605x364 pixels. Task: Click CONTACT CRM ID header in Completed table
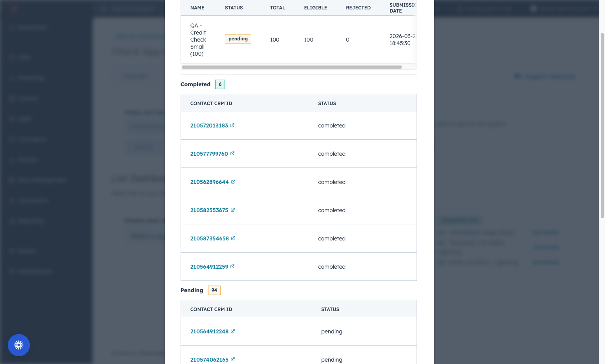point(211,104)
